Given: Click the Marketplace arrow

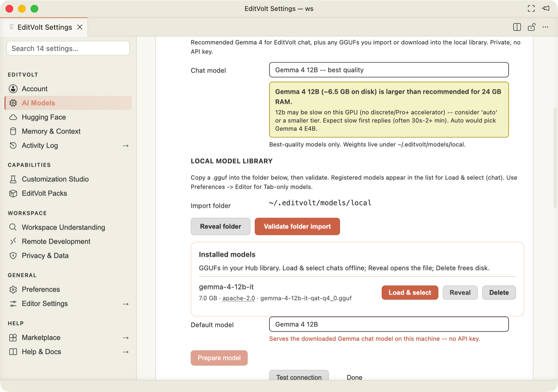Looking at the screenshot, I should 126,338.
